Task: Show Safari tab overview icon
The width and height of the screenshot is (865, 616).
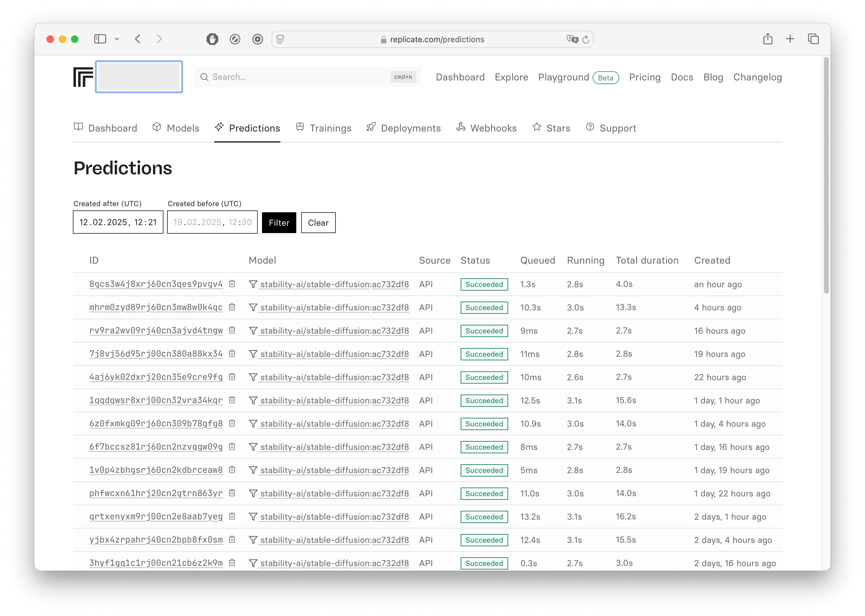Action: click(813, 39)
